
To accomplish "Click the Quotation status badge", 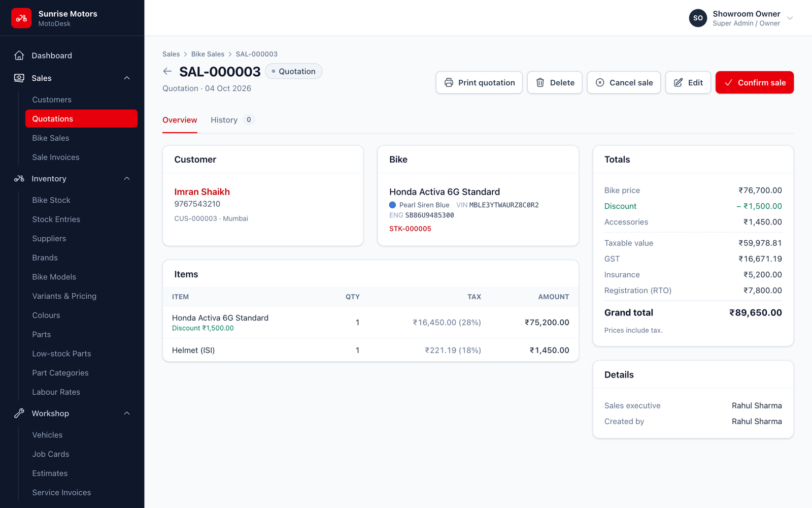I will 294,71.
